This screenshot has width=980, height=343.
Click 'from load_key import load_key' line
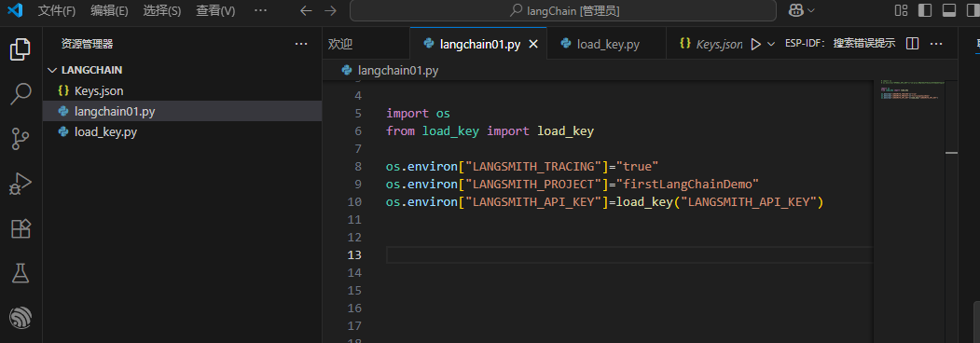tap(490, 131)
